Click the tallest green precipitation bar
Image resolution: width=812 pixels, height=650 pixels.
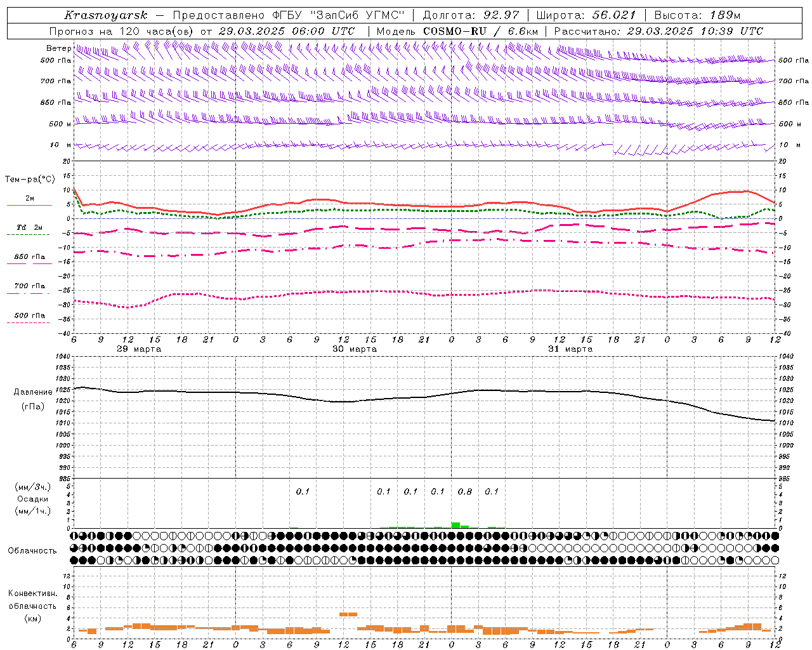(455, 525)
